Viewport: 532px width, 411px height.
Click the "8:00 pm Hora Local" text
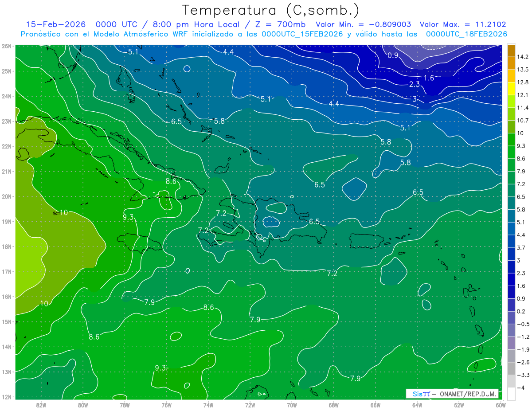click(x=196, y=24)
